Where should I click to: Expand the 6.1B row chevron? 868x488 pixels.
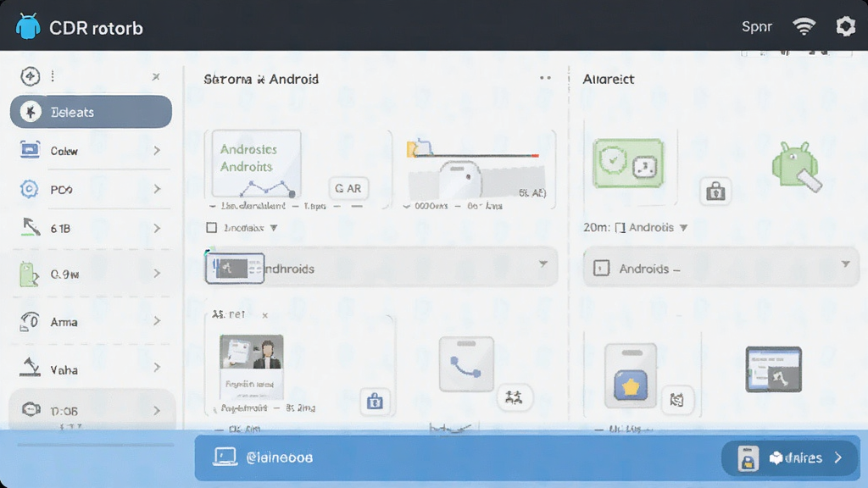pos(157,228)
